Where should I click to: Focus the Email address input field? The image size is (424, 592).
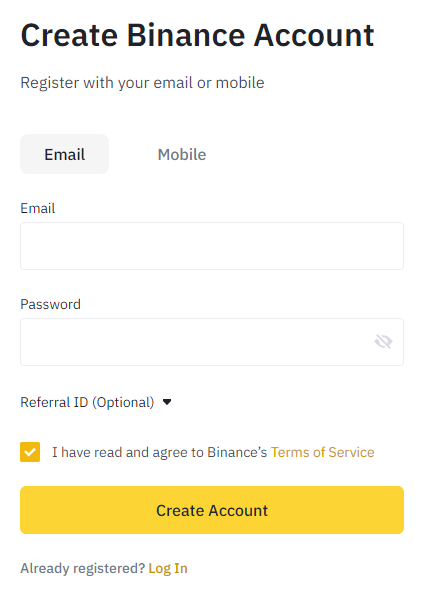coord(212,246)
